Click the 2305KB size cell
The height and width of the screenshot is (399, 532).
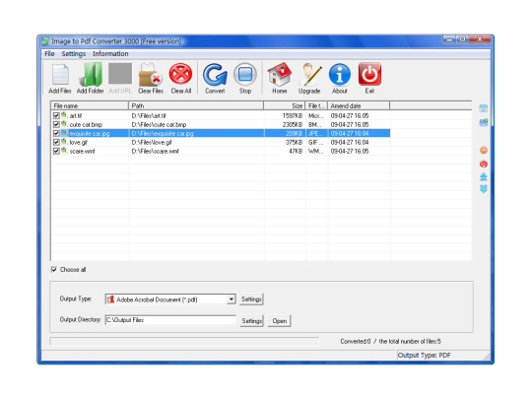pos(293,124)
